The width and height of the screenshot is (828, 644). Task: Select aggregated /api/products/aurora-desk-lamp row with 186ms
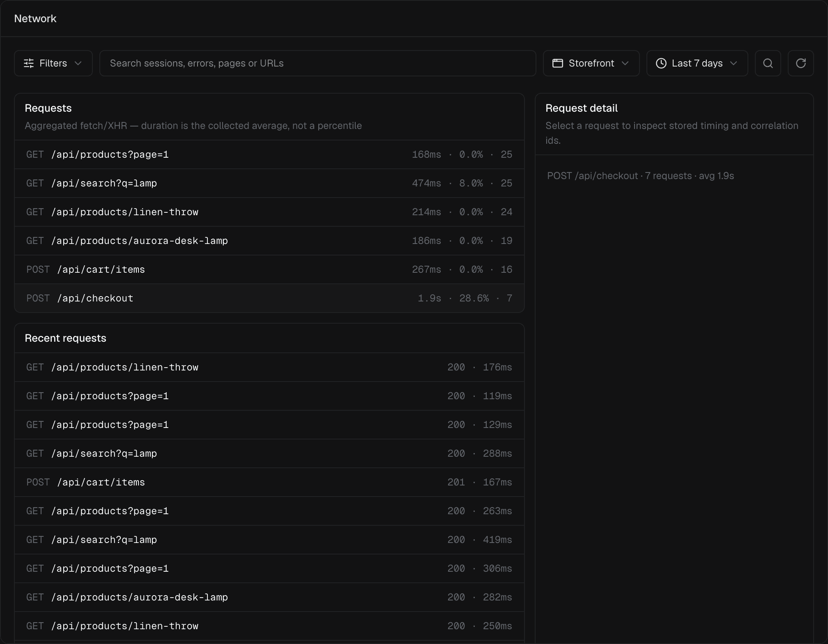tap(269, 241)
